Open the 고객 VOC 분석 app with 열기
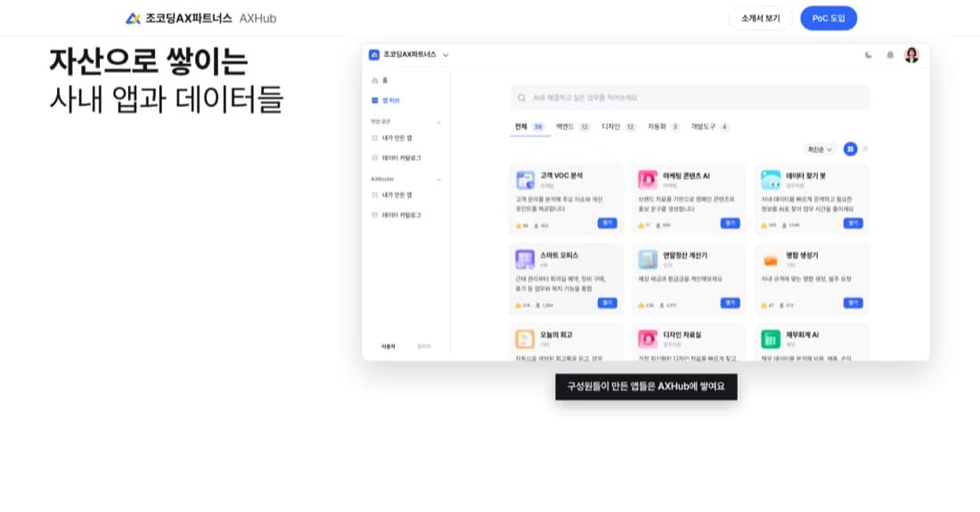 (x=607, y=223)
